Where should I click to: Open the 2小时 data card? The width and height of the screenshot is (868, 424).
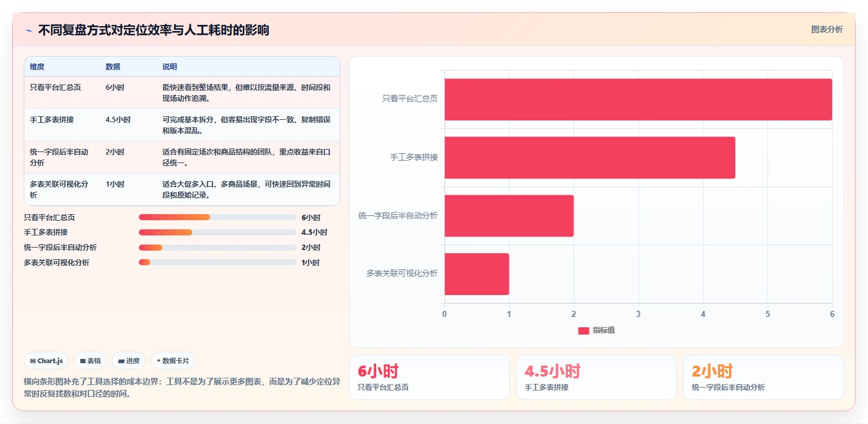coord(763,377)
